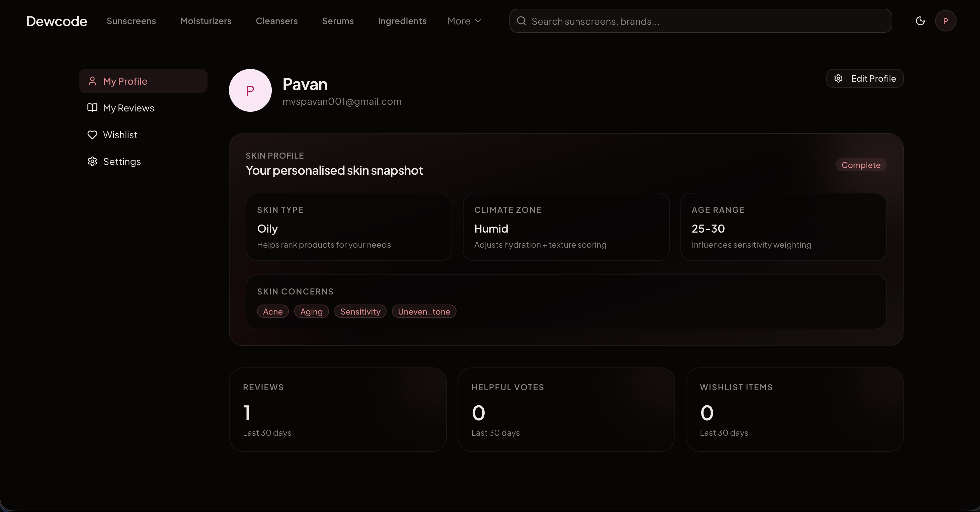This screenshot has height=512, width=980.
Task: Click the Dewcode logo
Action: pos(56,21)
